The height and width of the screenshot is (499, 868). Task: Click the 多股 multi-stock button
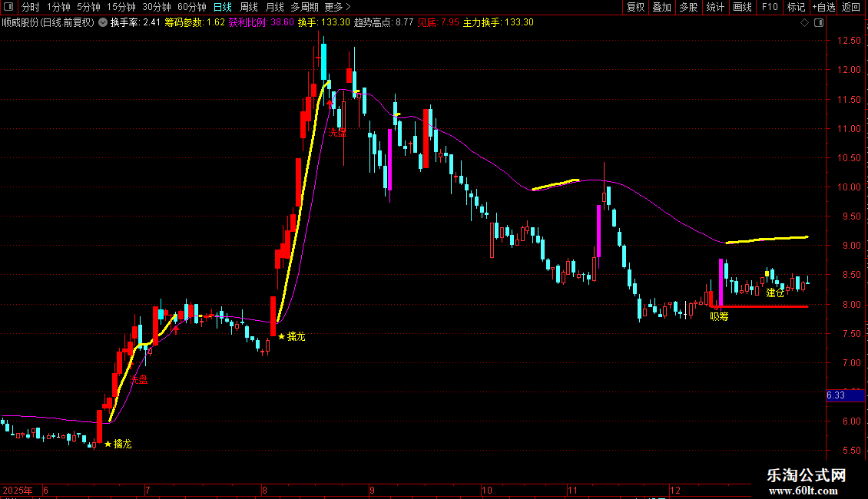click(x=688, y=7)
